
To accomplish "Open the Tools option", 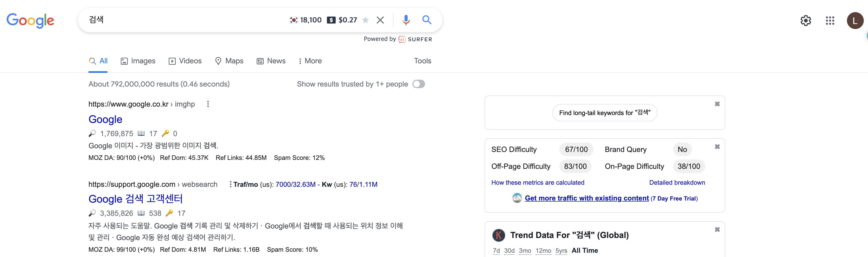I will pyautogui.click(x=422, y=61).
